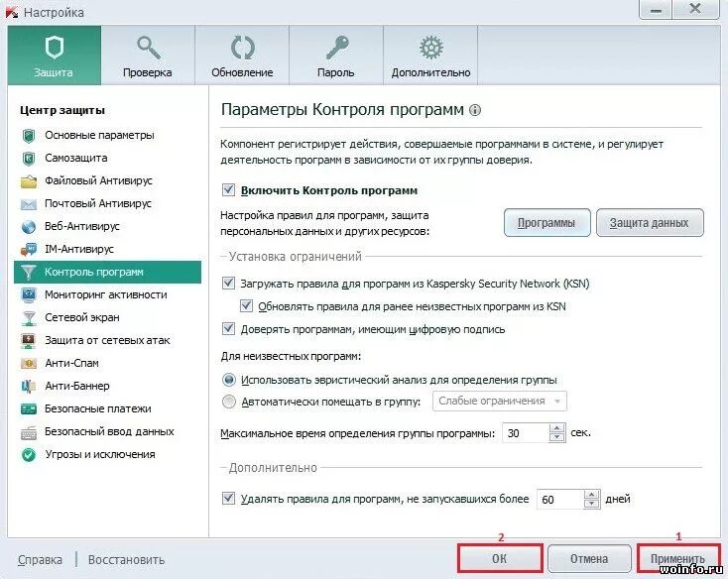728x579 pixels.
Task: Open Анти-Спам settings
Action: click(x=71, y=363)
